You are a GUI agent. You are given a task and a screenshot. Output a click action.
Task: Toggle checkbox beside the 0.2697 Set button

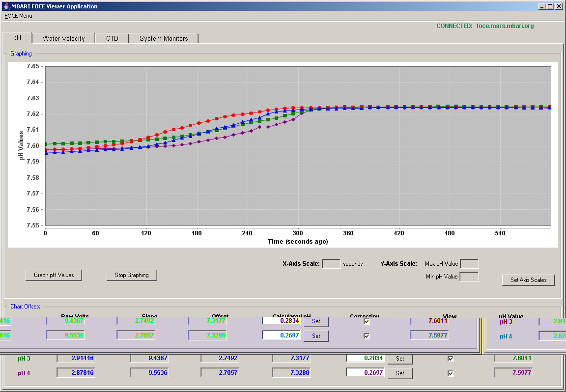(x=367, y=336)
